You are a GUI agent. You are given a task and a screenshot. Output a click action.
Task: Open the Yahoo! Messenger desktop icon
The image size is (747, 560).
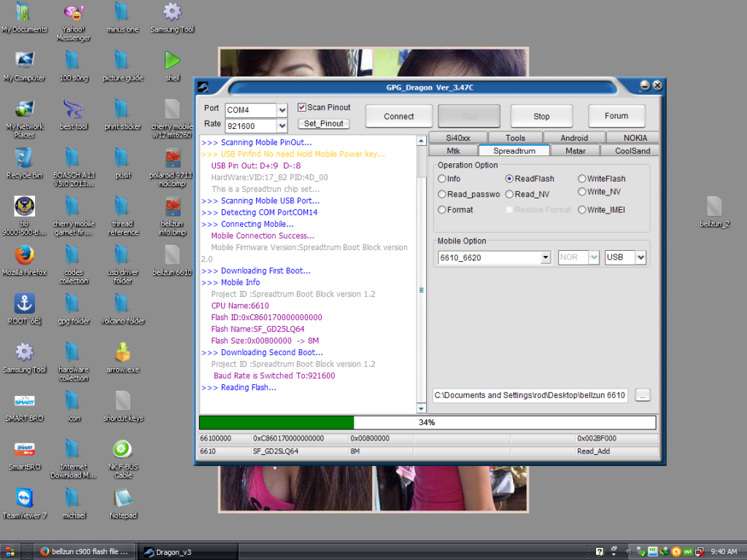[72, 13]
